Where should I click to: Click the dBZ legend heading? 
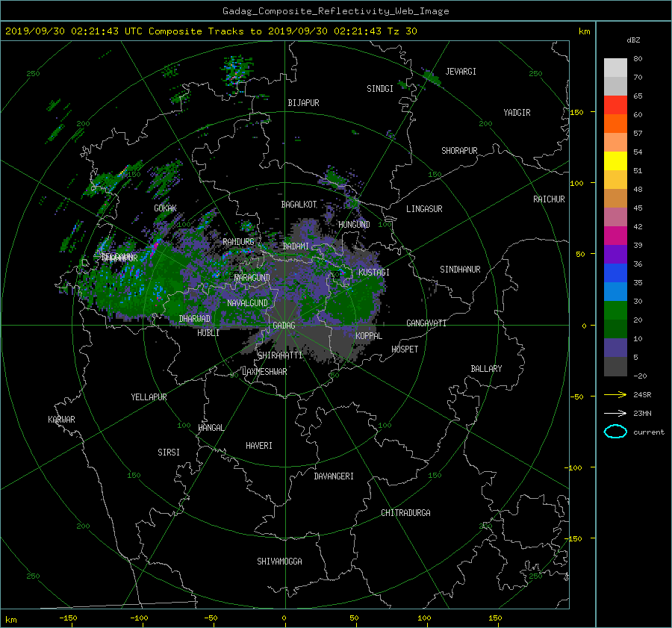(x=633, y=40)
